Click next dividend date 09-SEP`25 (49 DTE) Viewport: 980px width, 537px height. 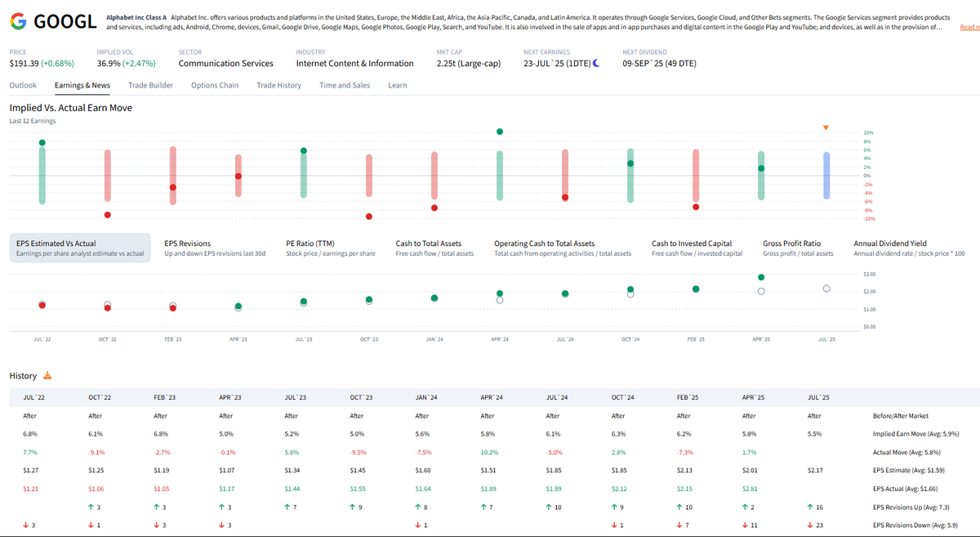click(659, 63)
